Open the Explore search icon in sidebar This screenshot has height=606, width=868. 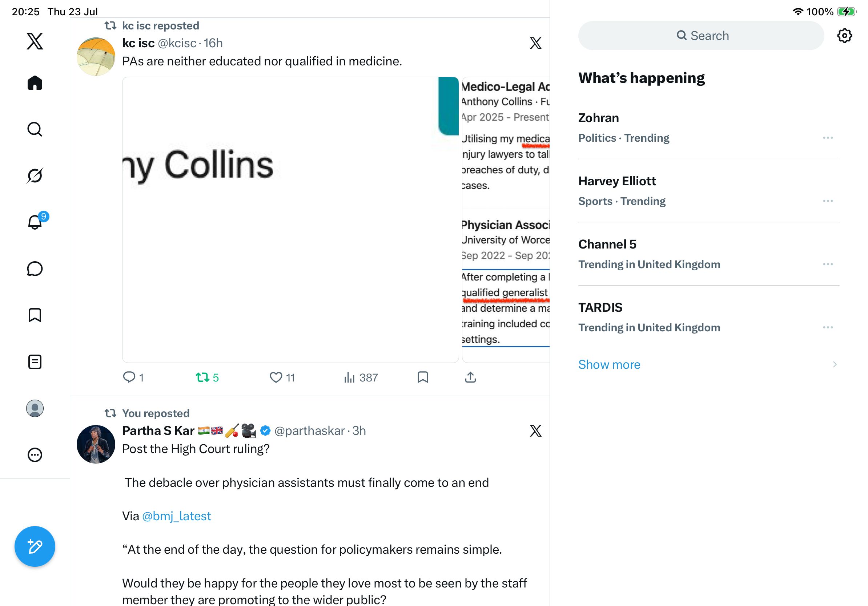35,129
